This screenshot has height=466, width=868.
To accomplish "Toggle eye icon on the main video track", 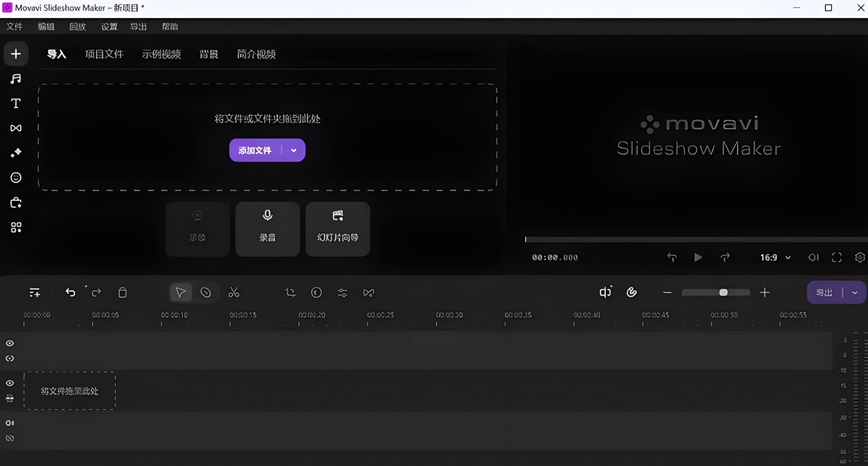I will tap(10, 384).
